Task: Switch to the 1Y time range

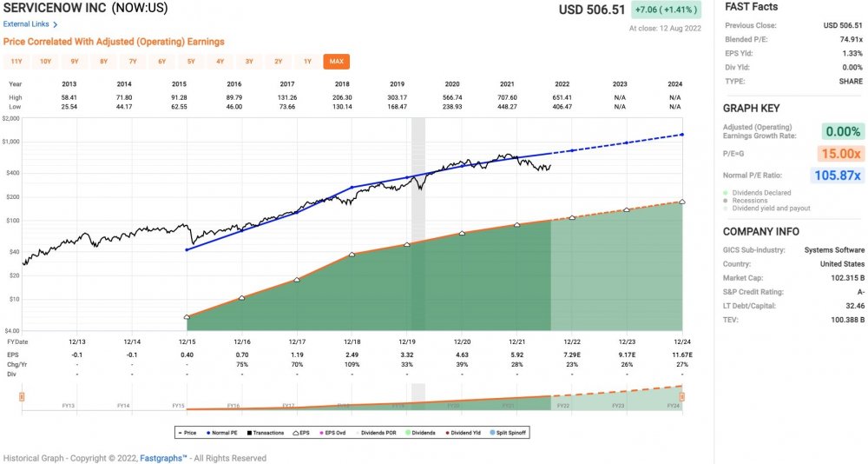Action: [307, 62]
